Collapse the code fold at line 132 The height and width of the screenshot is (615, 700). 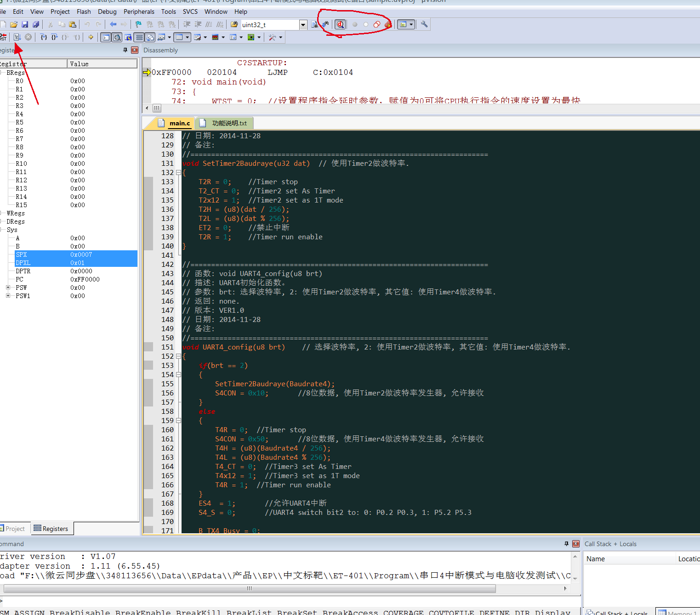pyautogui.click(x=178, y=173)
